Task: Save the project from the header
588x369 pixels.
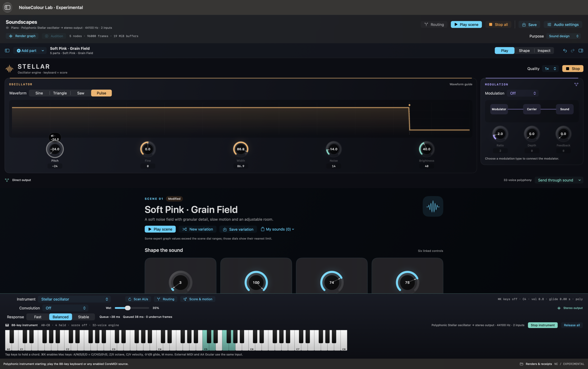Action: 529,24
